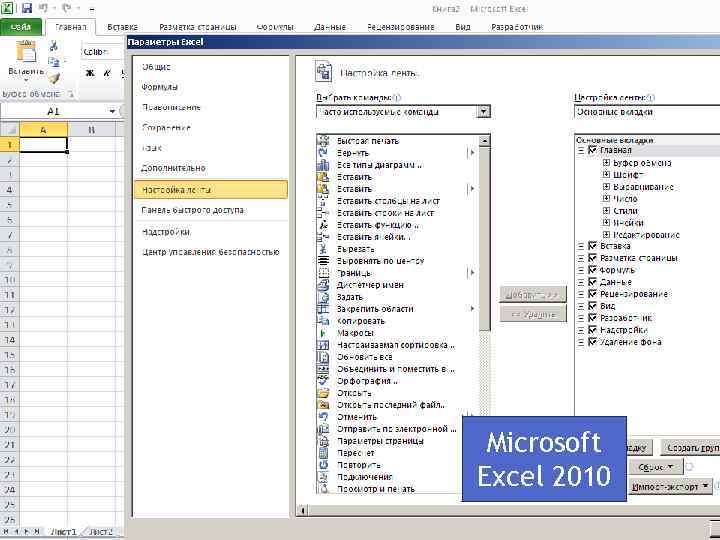Uncheck the 'Надстройки' checkbox in tabs tree

tap(592, 330)
